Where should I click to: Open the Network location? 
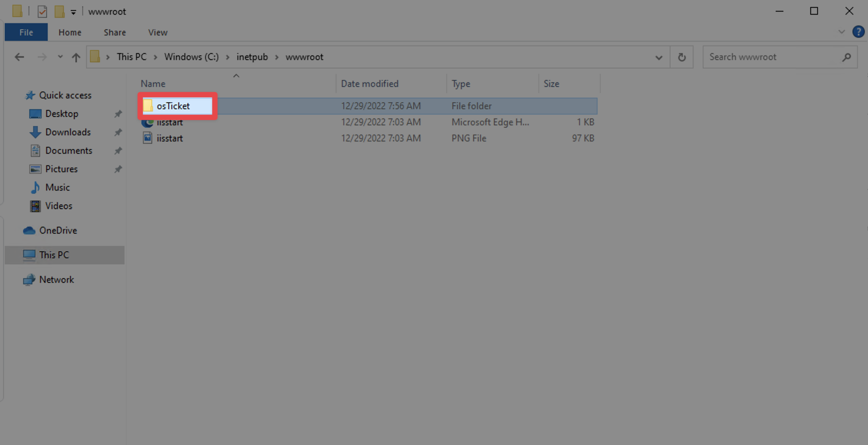[x=56, y=279]
